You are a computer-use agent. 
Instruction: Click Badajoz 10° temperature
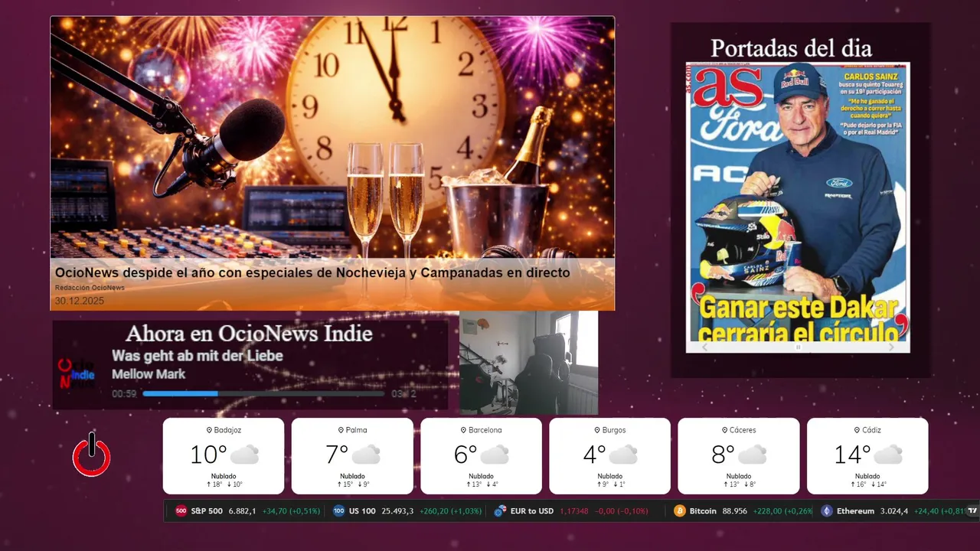point(208,455)
